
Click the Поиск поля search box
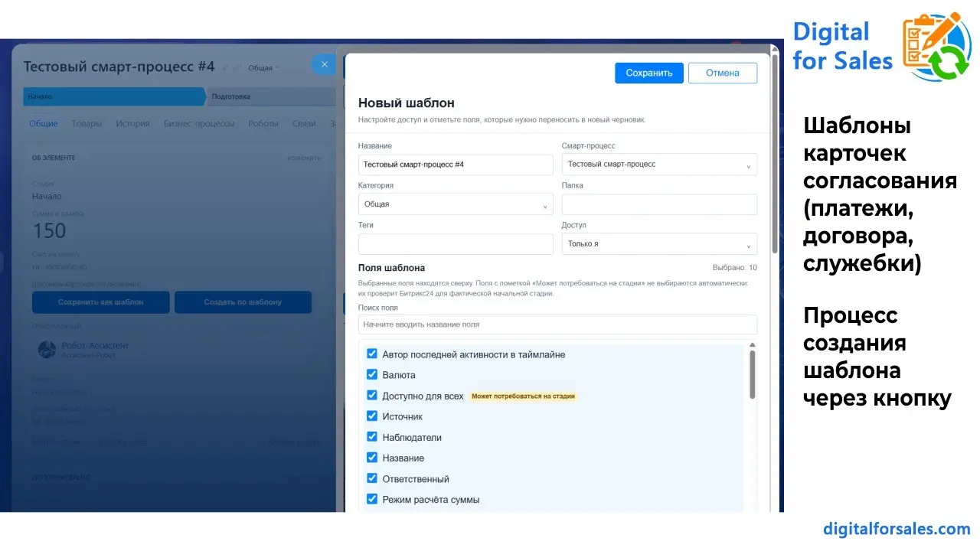coord(557,324)
